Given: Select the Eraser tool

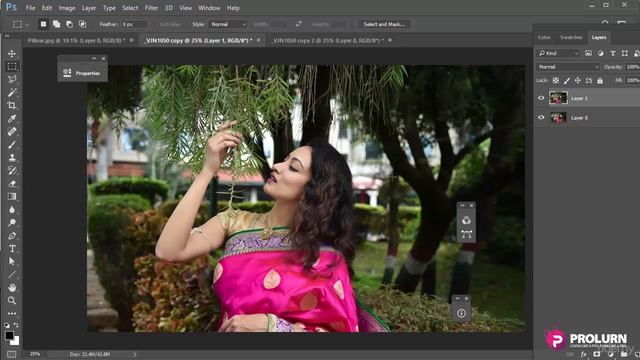Looking at the screenshot, I should 12,184.
